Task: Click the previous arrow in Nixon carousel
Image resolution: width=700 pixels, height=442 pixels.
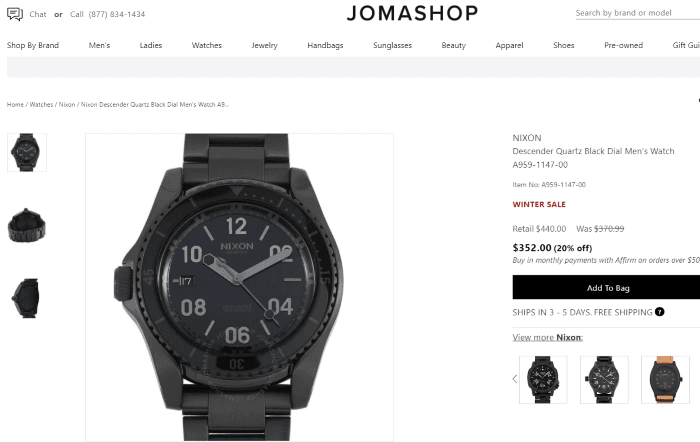Action: coord(515,379)
